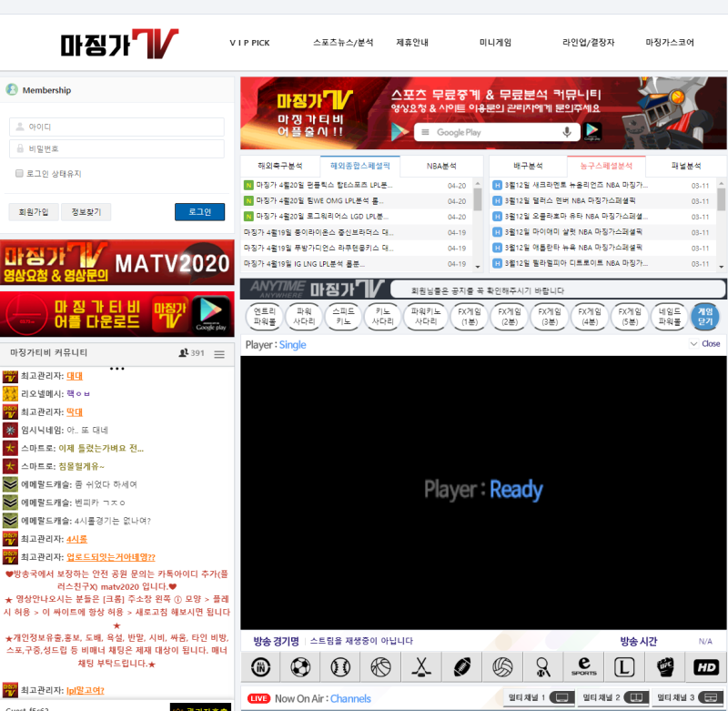The width and height of the screenshot is (728, 711).
Task: Switch to the 해외종합스페셜픽 tab
Action: [359, 166]
